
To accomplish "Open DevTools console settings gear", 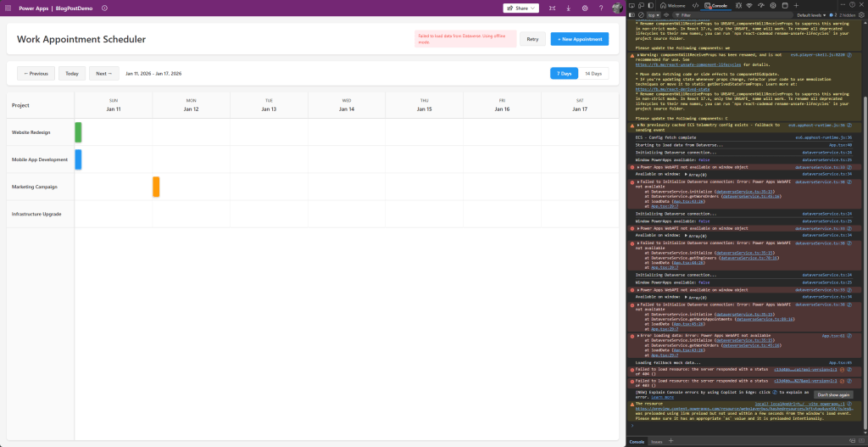I will click(860, 15).
